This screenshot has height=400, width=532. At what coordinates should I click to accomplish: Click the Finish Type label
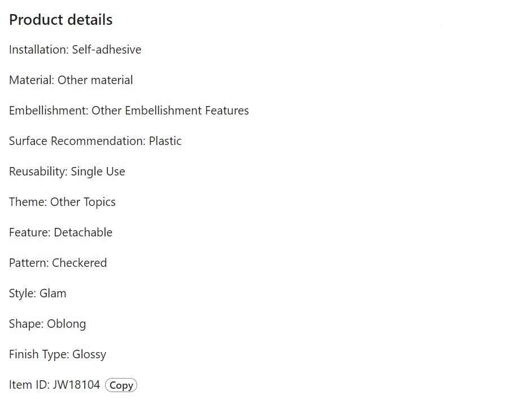tap(38, 354)
